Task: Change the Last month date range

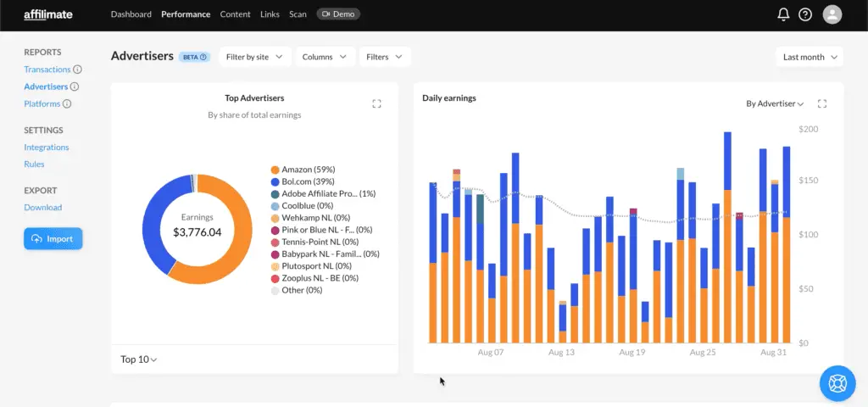Action: pyautogui.click(x=810, y=57)
